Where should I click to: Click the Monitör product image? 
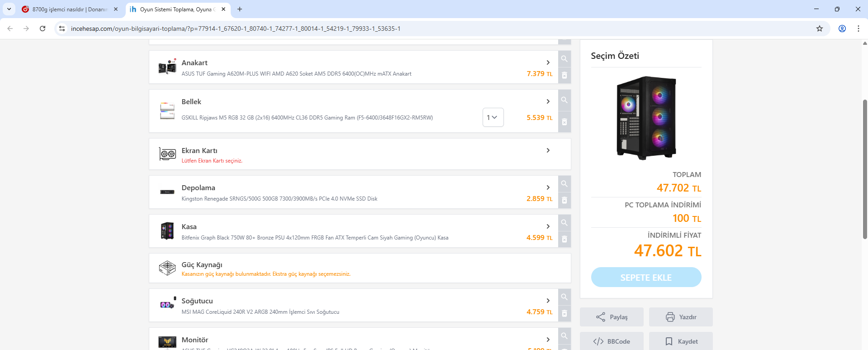(x=167, y=342)
